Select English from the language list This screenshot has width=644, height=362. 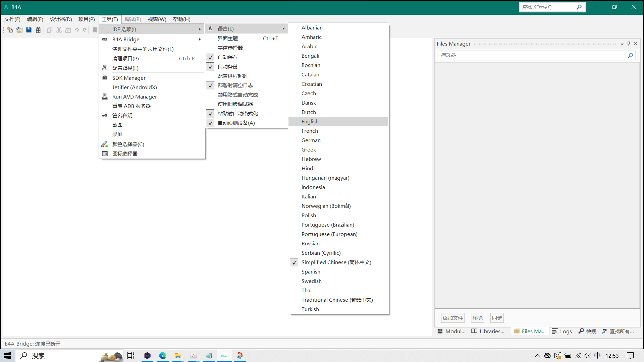pyautogui.click(x=338, y=122)
